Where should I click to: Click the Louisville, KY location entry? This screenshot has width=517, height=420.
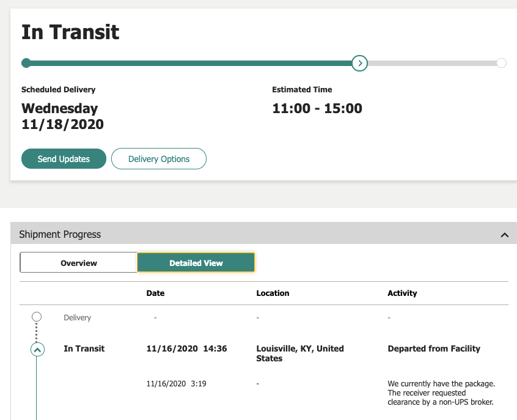(x=299, y=353)
